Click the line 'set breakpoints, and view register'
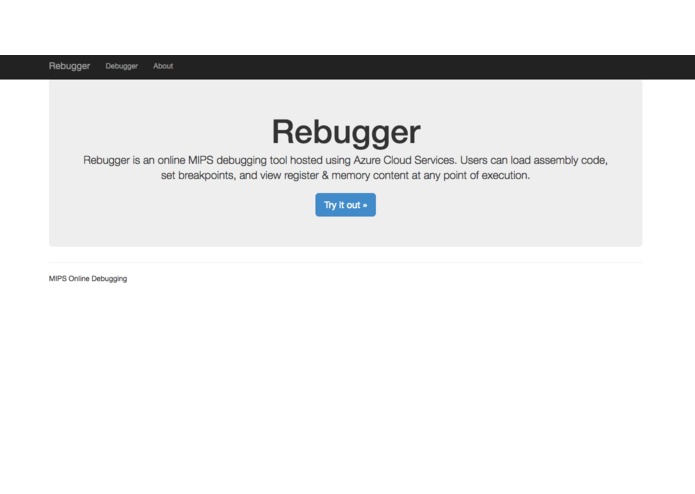This screenshot has width=695, height=494. point(345,175)
